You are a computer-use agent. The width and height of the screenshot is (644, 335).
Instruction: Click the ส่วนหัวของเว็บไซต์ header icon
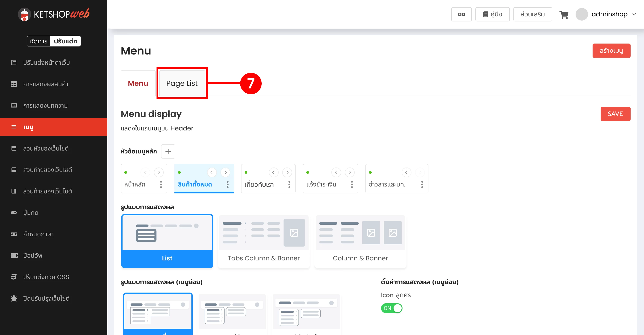[x=14, y=148]
